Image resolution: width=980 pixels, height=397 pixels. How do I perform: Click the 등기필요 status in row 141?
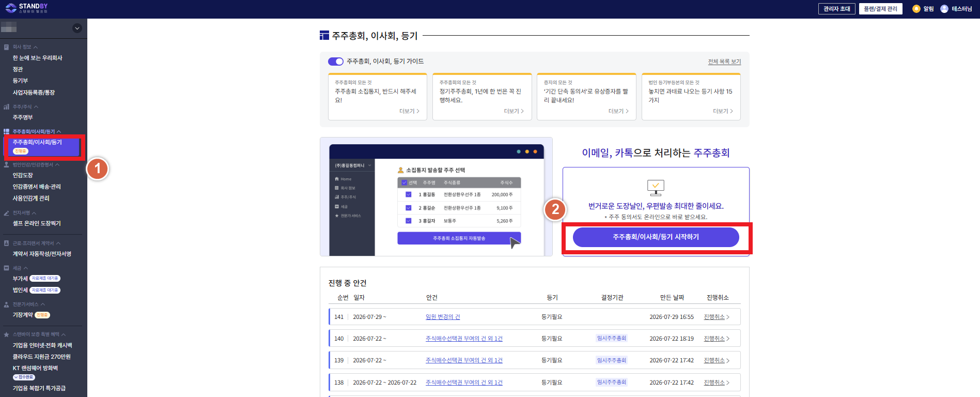tap(552, 317)
